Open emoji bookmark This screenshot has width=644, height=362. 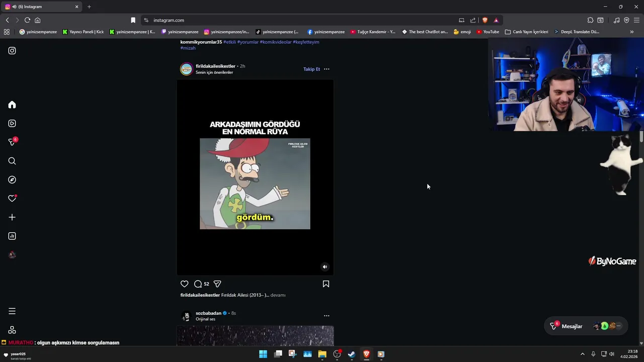point(462,32)
